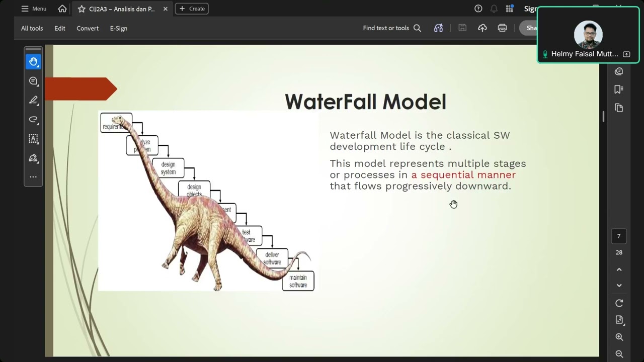The image size is (644, 362).
Task: Click the upload to cloud icon
Action: pos(482,28)
